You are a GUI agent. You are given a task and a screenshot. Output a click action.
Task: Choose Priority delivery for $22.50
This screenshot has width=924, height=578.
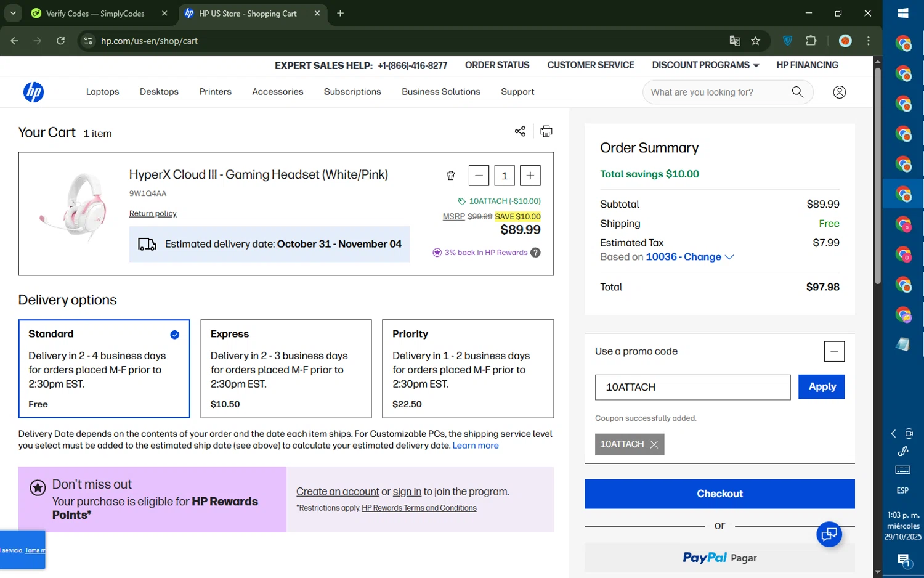pos(468,368)
